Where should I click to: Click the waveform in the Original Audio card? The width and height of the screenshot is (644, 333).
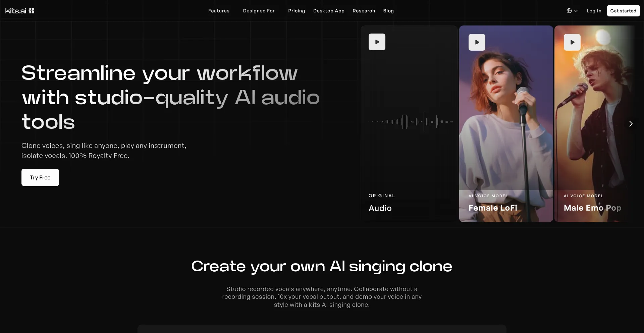click(x=411, y=122)
